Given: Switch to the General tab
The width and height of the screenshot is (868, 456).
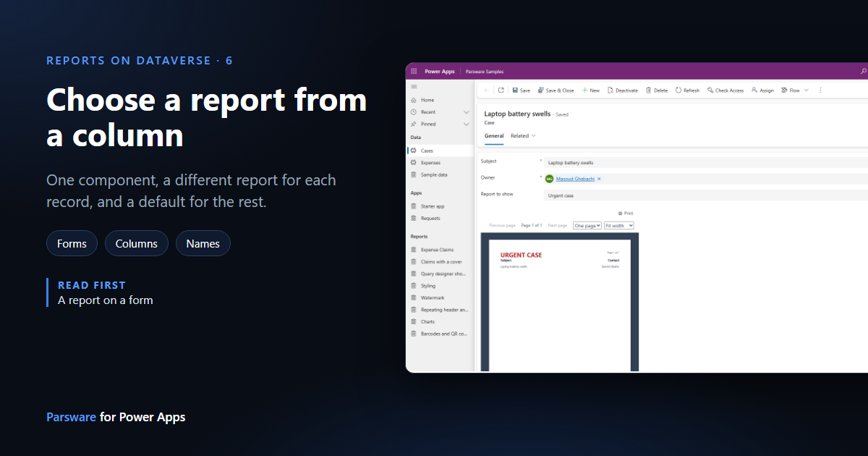Looking at the screenshot, I should click(494, 136).
